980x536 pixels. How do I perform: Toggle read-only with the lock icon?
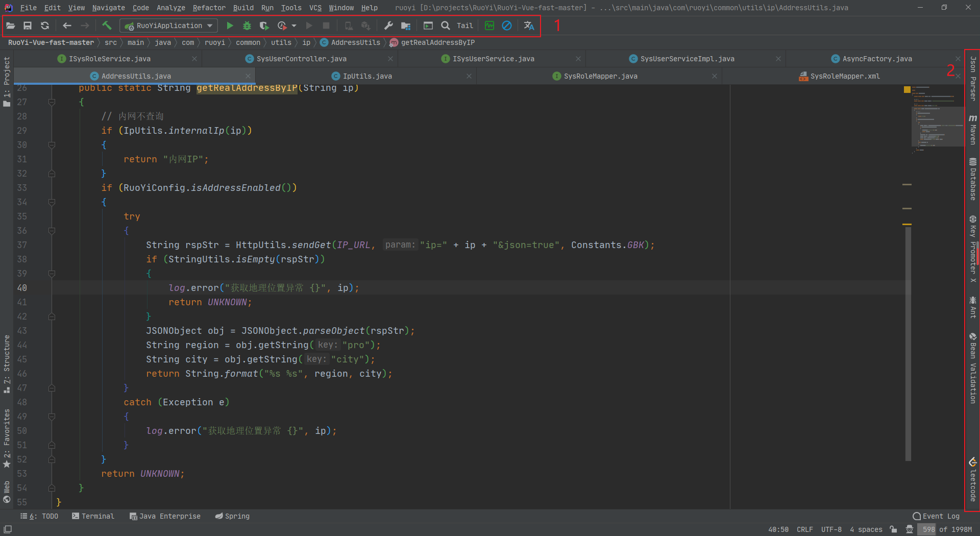pyautogui.click(x=893, y=529)
